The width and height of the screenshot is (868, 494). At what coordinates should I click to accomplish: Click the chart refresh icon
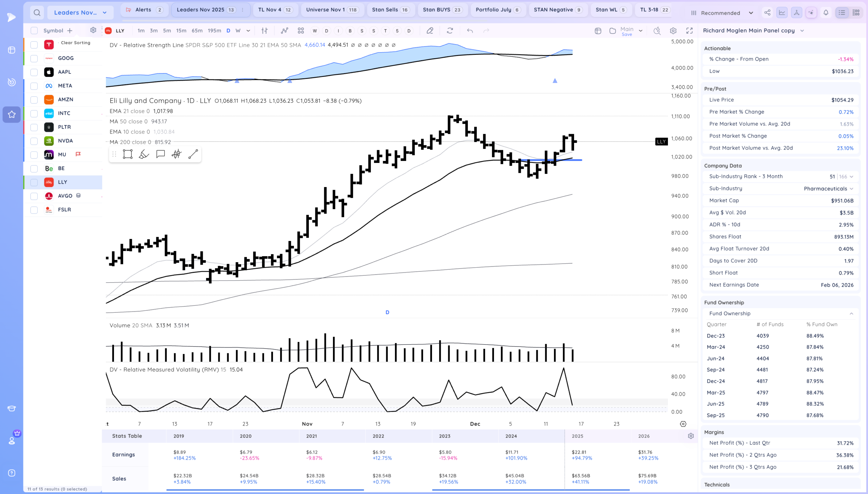pos(450,31)
